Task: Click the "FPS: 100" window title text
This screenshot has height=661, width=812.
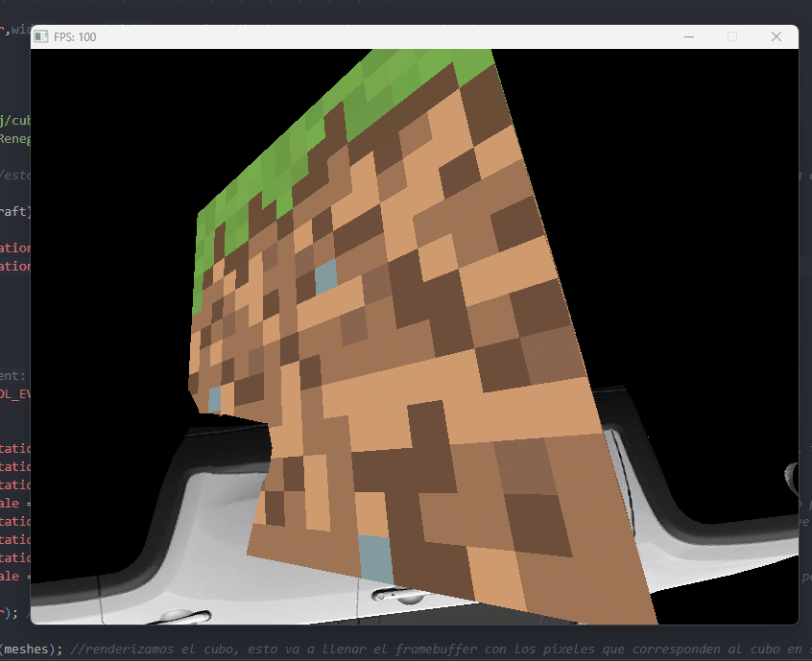Action: point(75,37)
